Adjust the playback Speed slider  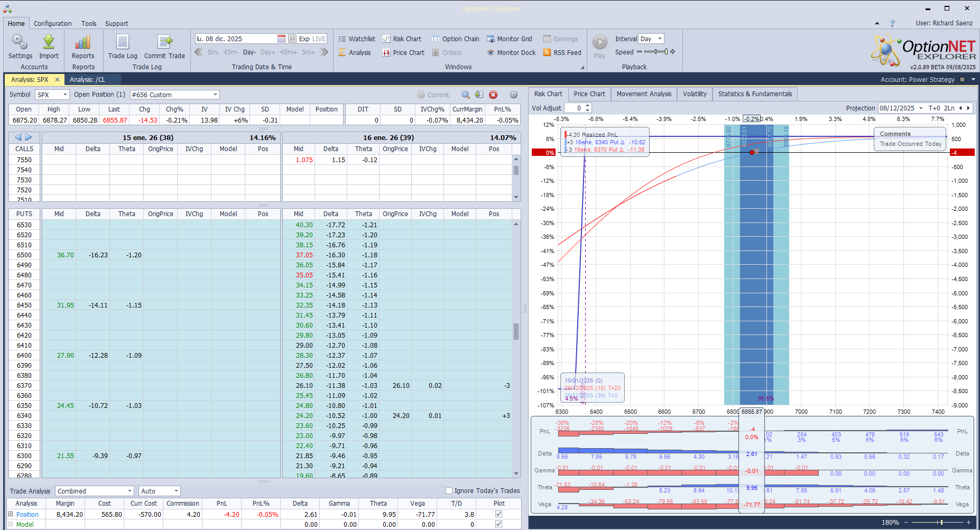pos(656,52)
